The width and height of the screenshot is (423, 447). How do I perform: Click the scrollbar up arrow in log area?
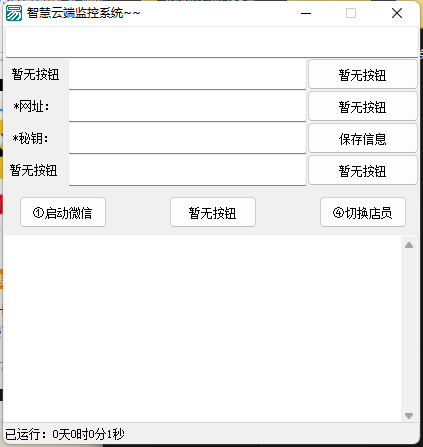pos(409,245)
